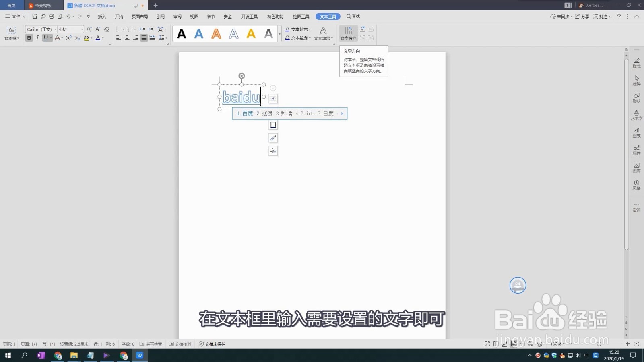Increase paragraph indent
This screenshot has width=644, height=362.
point(151,29)
